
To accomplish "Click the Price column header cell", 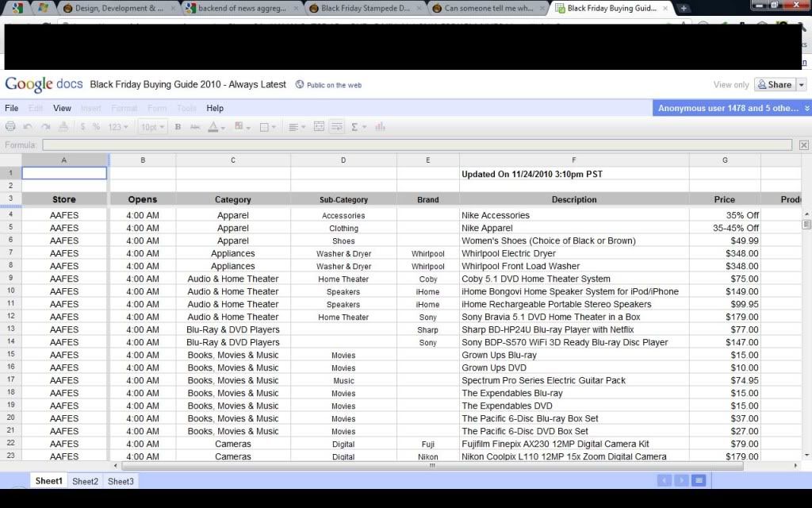I will (725, 199).
